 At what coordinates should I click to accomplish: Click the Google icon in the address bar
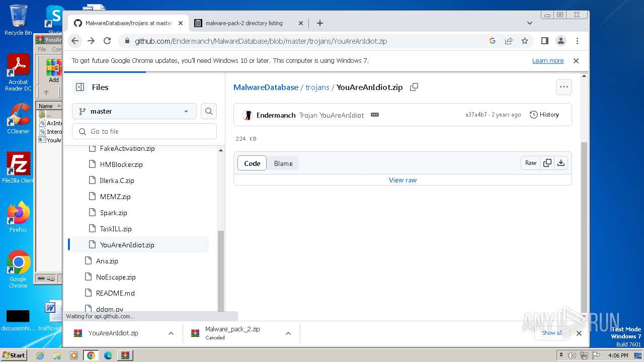(x=493, y=41)
